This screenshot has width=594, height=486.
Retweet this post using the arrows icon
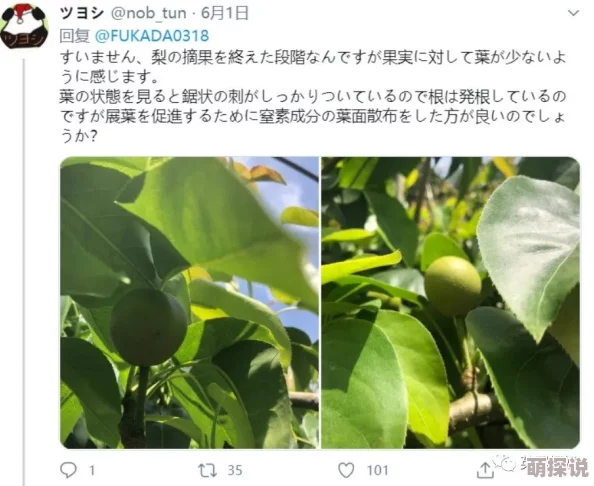(208, 470)
